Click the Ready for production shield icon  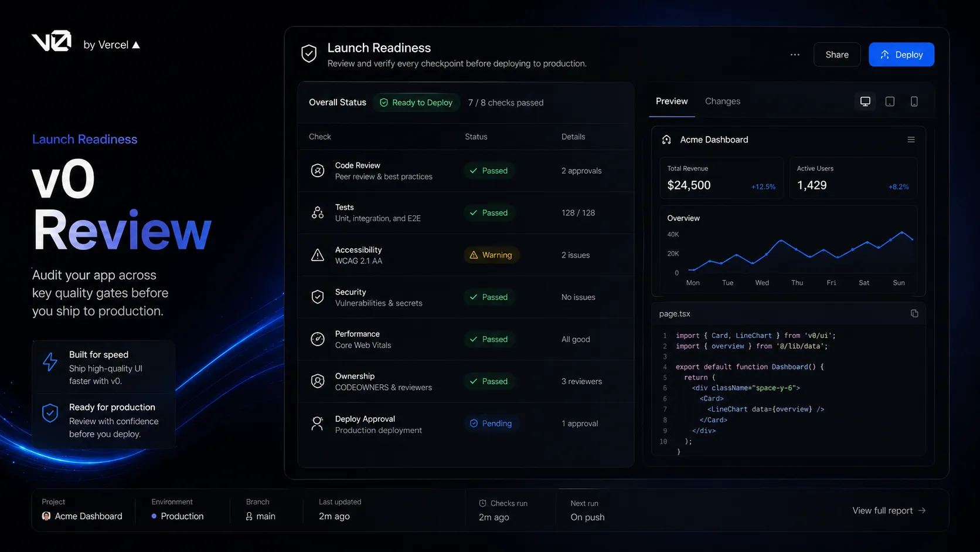[x=50, y=414]
